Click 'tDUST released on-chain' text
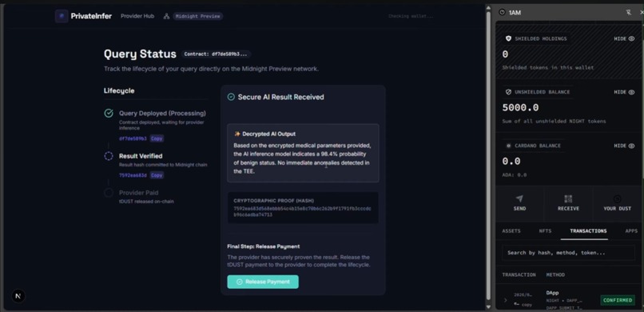Screen dimensions: 644x312 click(x=147, y=202)
